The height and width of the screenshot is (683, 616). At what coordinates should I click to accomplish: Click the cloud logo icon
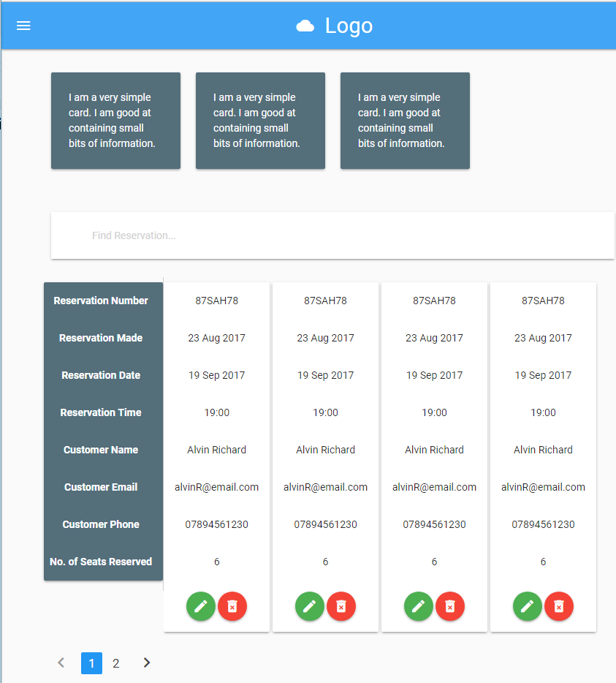[x=305, y=26]
